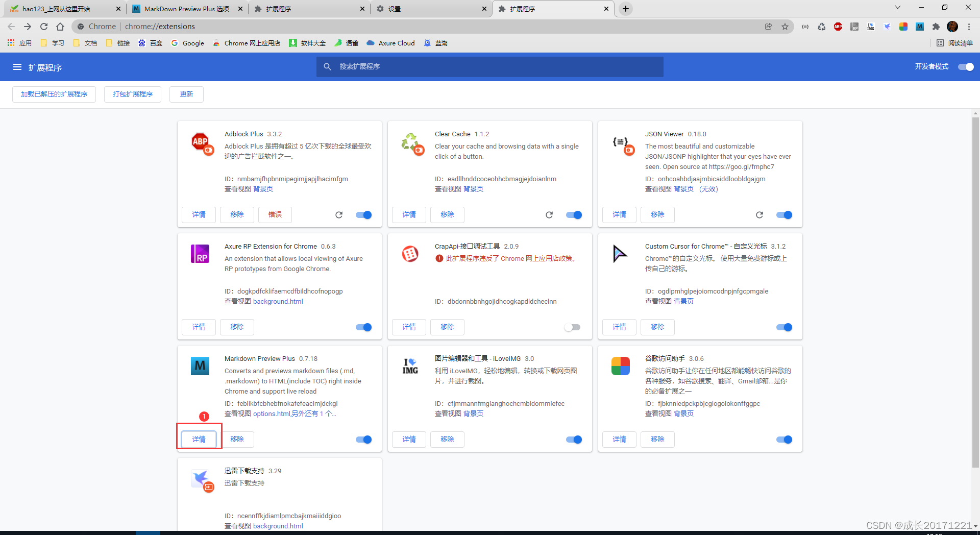View Adblock Plus errors

coord(275,215)
